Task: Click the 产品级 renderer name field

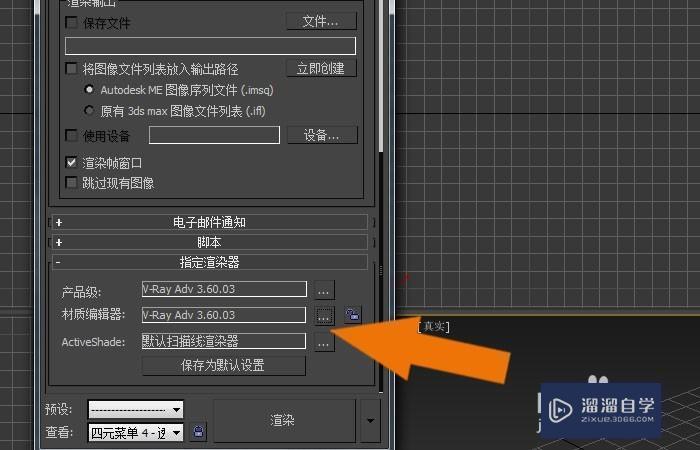Action: point(224,289)
